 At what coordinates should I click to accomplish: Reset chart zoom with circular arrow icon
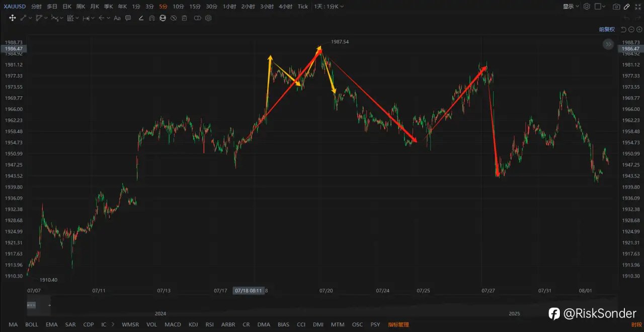pyautogui.click(x=623, y=30)
